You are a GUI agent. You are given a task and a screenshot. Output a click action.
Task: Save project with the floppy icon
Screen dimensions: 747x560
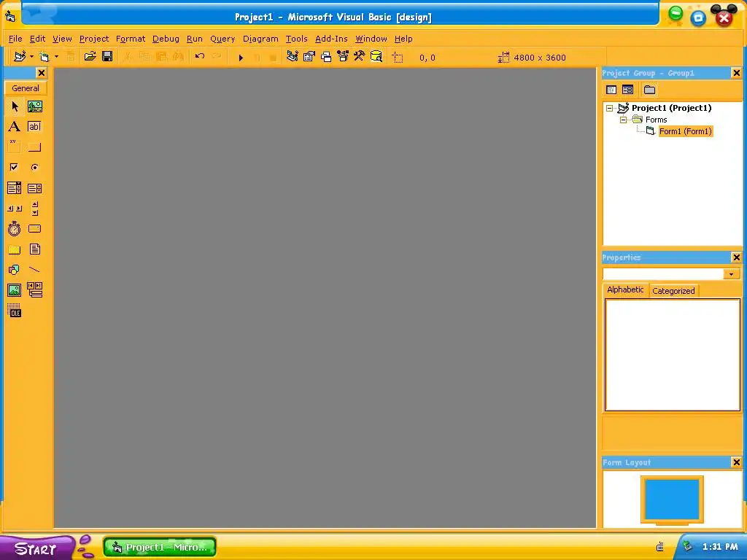coord(108,57)
